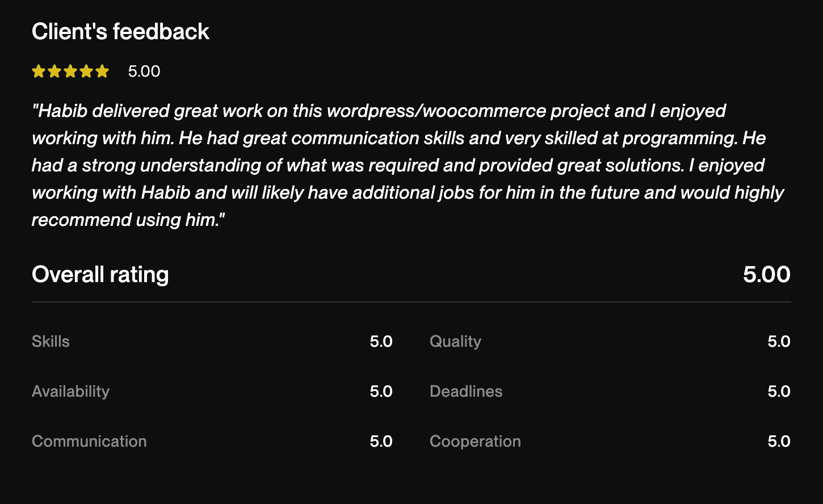Click the first yellow rating star

click(x=38, y=72)
